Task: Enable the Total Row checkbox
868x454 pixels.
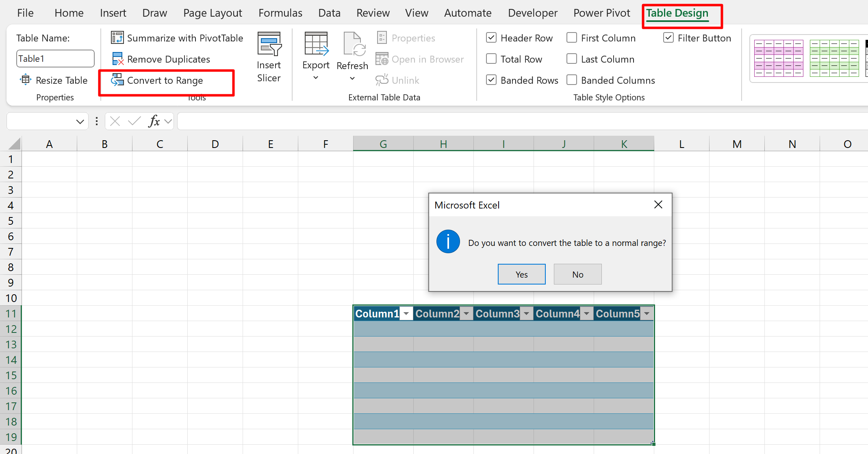Action: 491,59
